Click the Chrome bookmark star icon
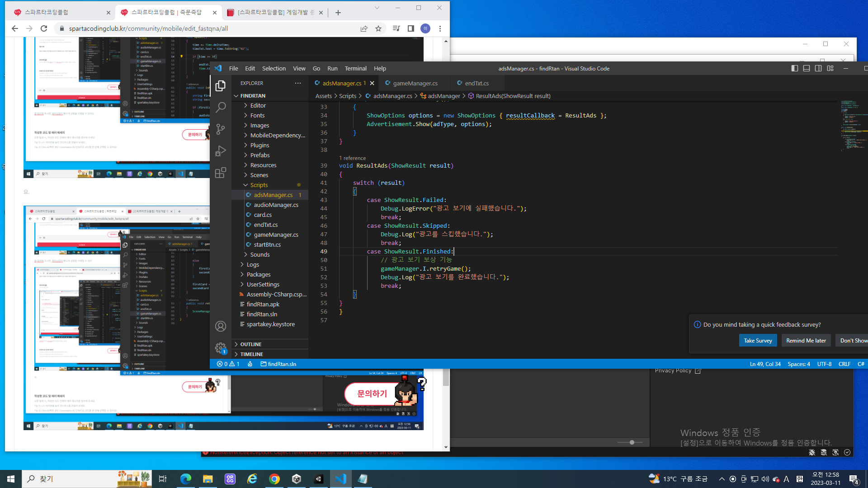Viewport: 868px width, 488px height. click(x=378, y=28)
